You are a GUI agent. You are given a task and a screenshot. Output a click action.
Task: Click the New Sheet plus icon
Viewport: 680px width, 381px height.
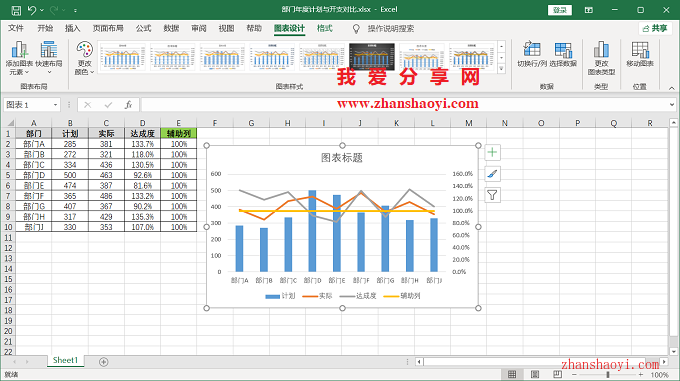coord(104,361)
